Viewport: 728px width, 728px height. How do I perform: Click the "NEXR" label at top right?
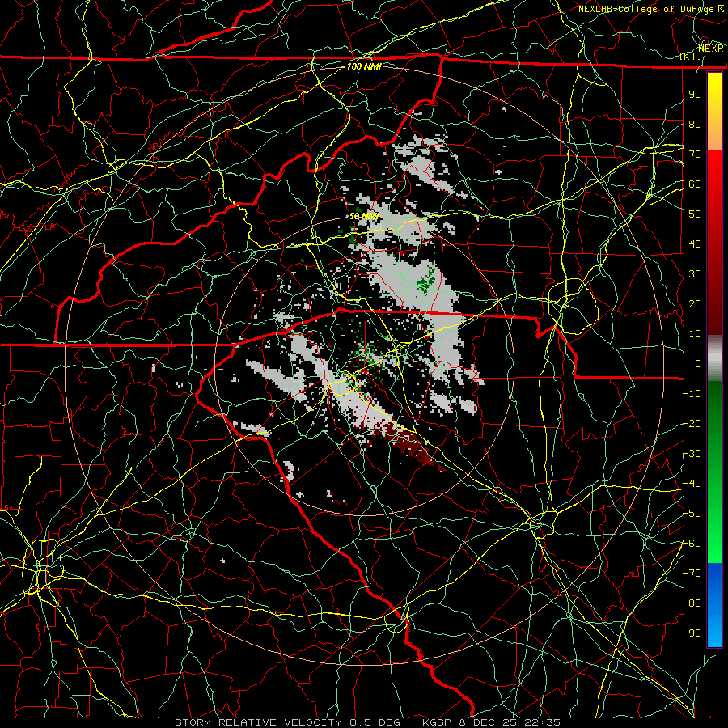(x=711, y=49)
